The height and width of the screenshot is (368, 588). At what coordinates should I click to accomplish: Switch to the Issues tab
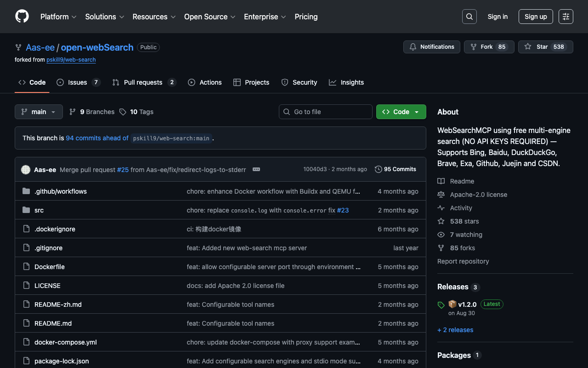pos(78,82)
